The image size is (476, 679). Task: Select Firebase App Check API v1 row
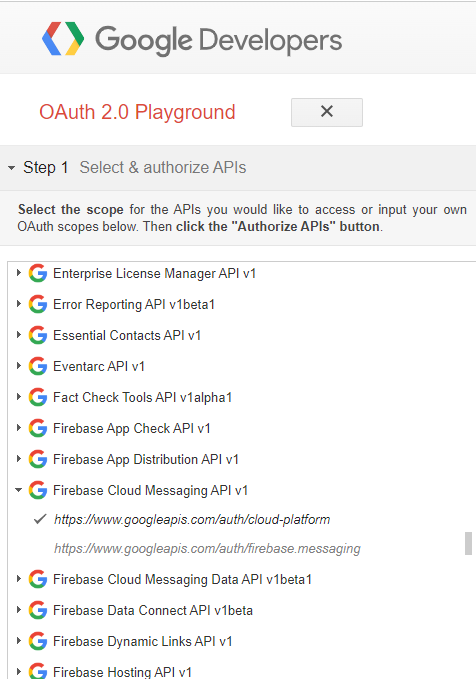pyautogui.click(x=132, y=428)
